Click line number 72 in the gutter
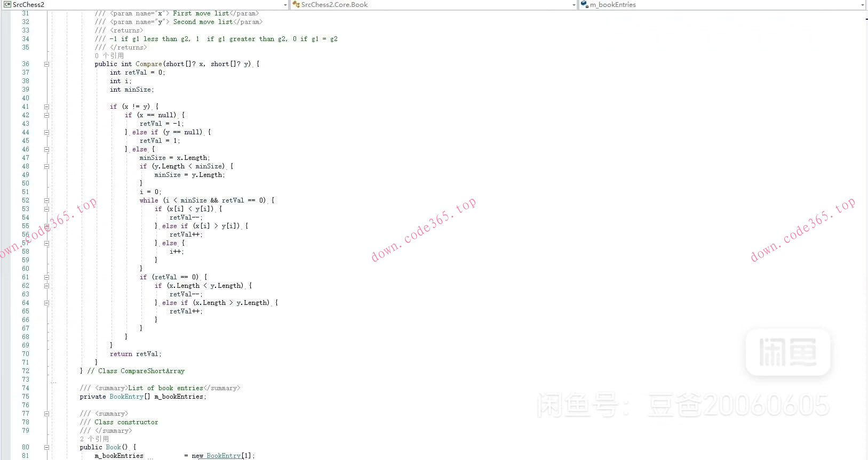 tap(26, 371)
